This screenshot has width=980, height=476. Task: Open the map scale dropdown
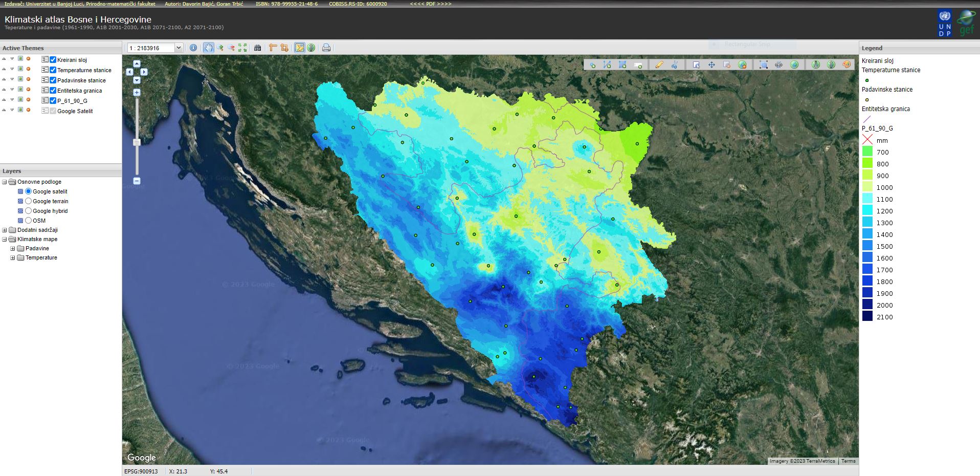[179, 48]
